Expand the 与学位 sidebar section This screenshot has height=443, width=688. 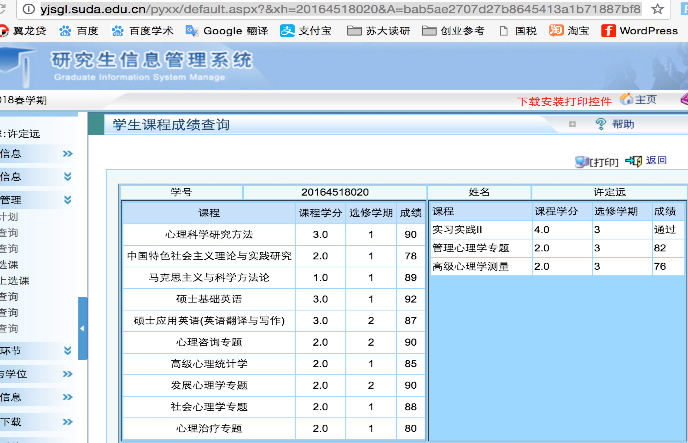[67, 374]
